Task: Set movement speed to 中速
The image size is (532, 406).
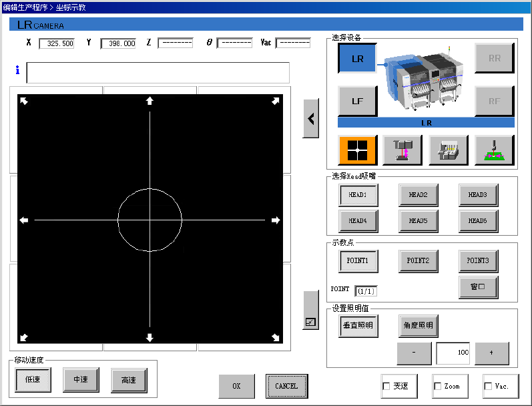Action: point(81,380)
